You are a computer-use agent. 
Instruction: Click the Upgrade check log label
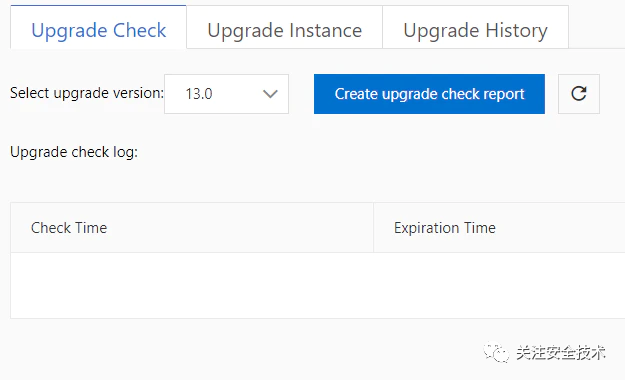[74, 152]
